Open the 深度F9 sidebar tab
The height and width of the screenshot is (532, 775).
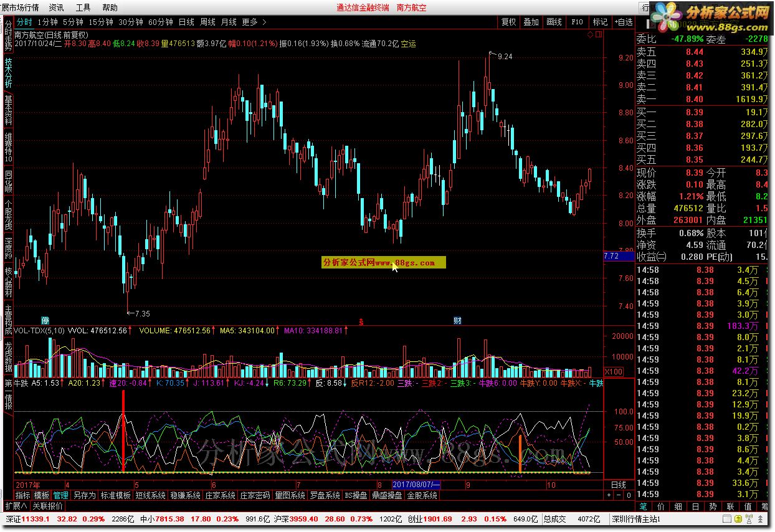coord(8,248)
